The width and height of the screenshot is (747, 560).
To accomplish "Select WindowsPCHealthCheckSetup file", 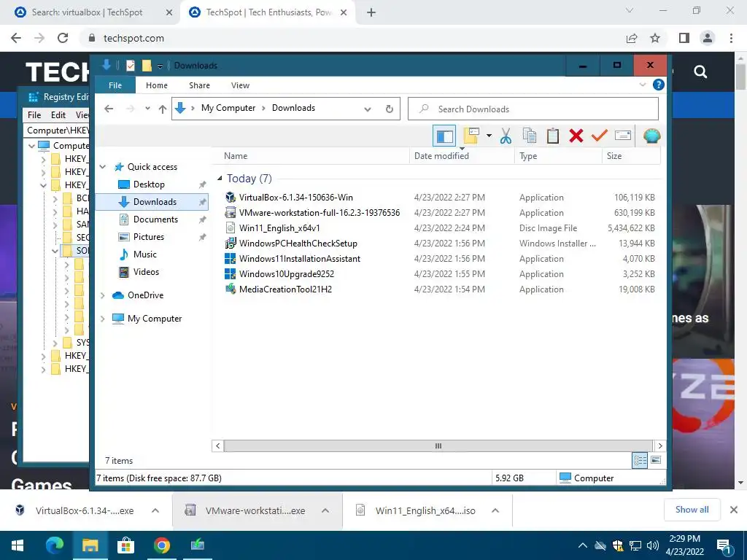I will coord(298,244).
